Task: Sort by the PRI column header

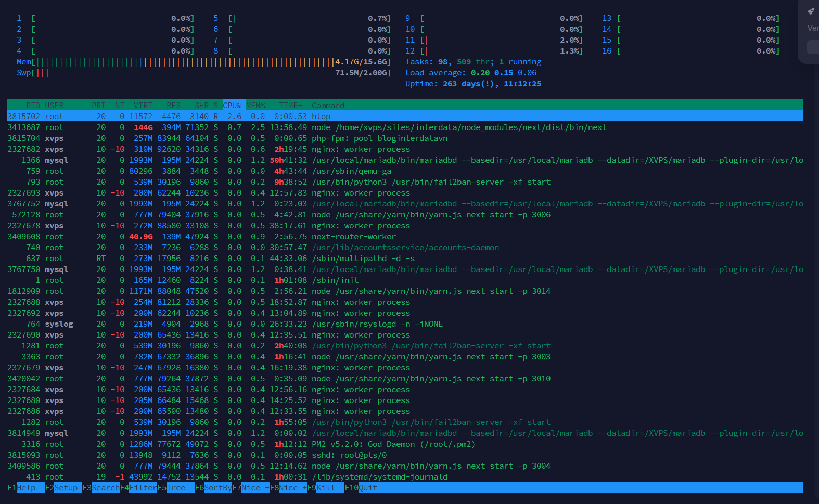Action: pos(98,105)
